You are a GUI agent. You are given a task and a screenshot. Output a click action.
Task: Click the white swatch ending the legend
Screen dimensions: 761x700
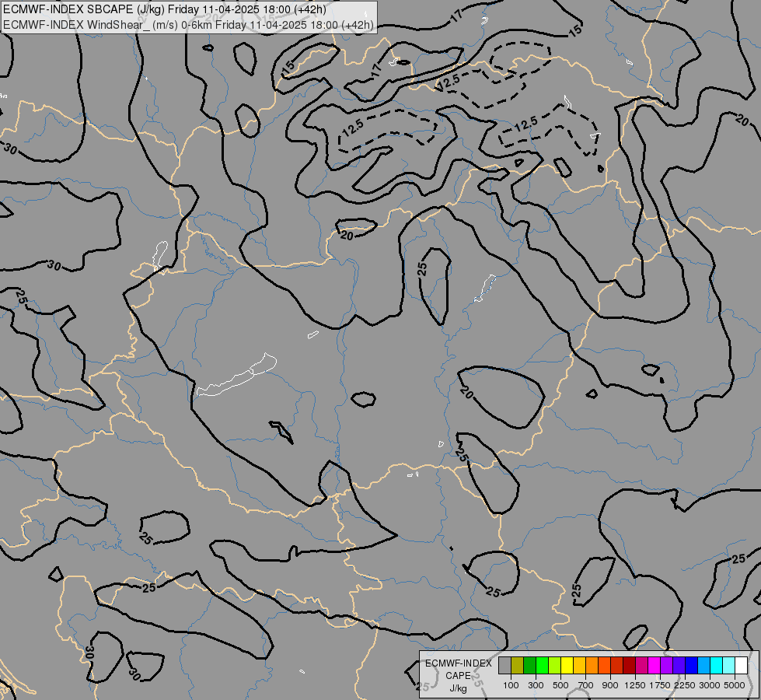pyautogui.click(x=741, y=665)
